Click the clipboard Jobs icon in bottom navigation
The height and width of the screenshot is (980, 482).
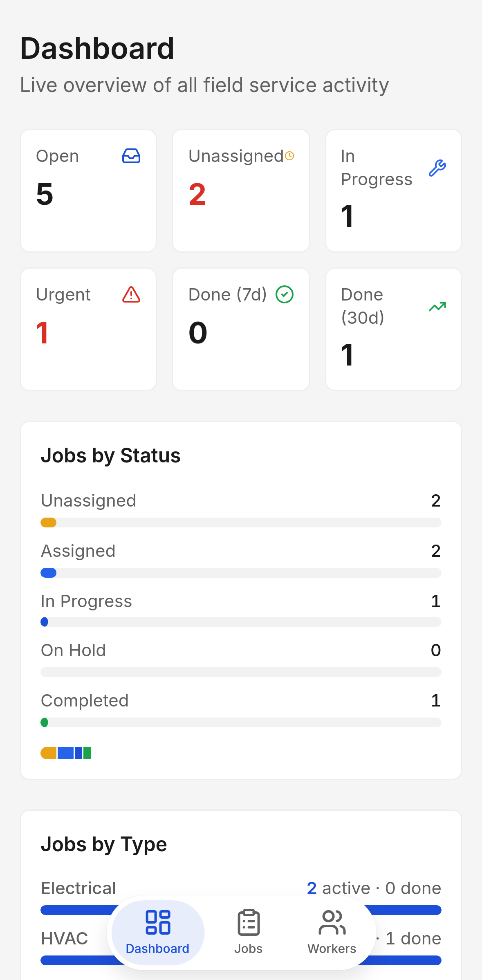(x=249, y=923)
